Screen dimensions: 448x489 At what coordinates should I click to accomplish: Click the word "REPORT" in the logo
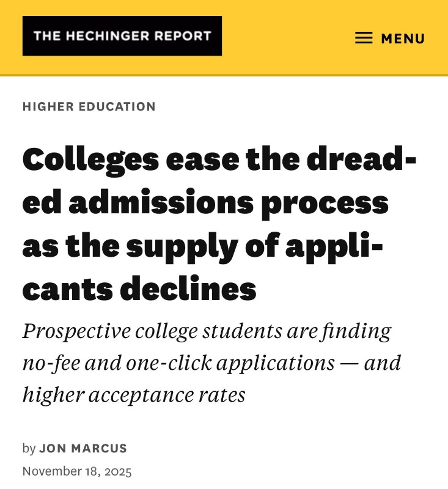tap(183, 36)
